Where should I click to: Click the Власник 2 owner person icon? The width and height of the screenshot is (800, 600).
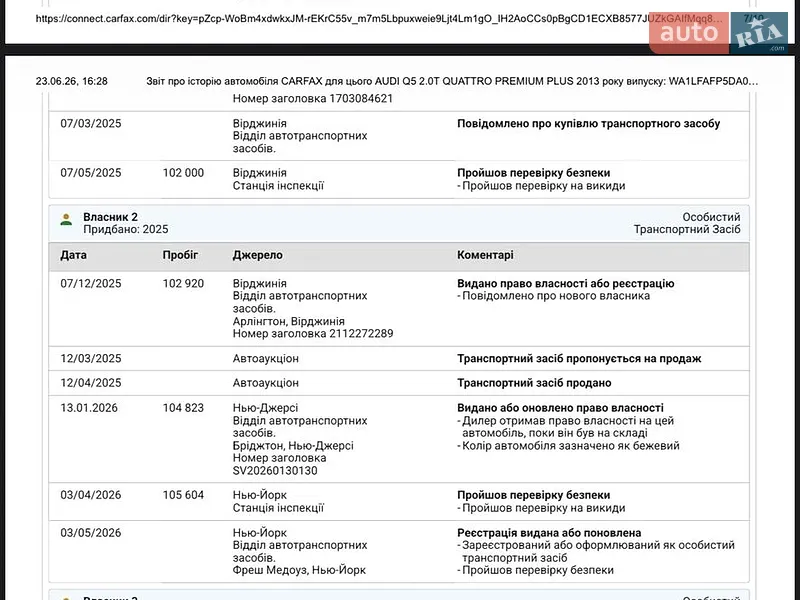pos(66,220)
